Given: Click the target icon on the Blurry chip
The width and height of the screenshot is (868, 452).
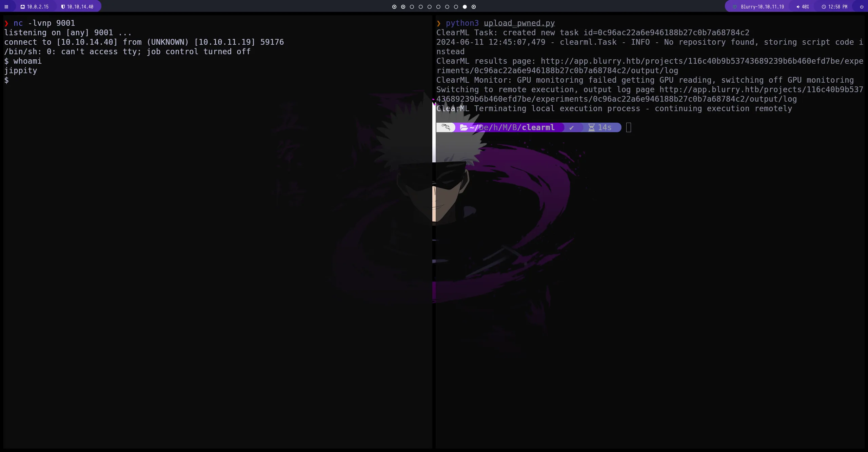Looking at the screenshot, I should click(x=735, y=6).
